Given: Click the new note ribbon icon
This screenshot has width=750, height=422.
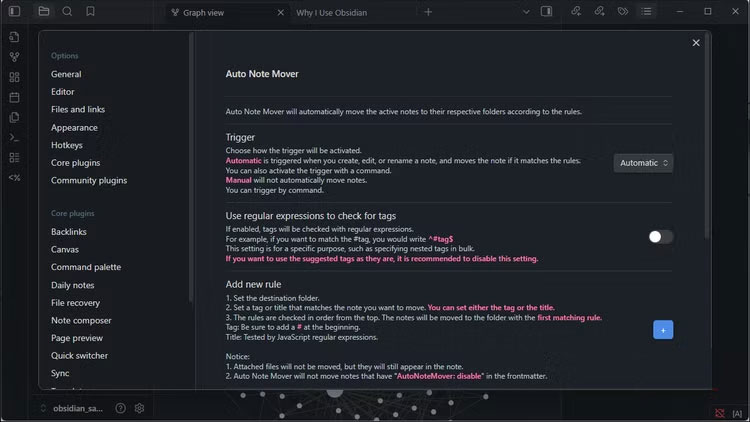Looking at the screenshot, I should [x=14, y=37].
